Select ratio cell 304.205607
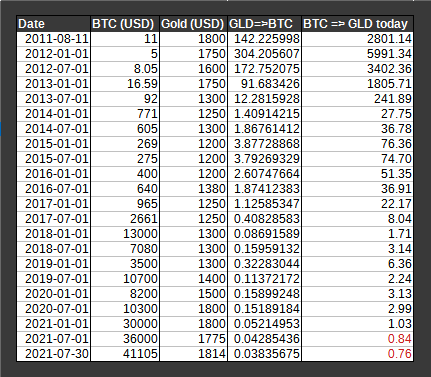 click(265, 54)
